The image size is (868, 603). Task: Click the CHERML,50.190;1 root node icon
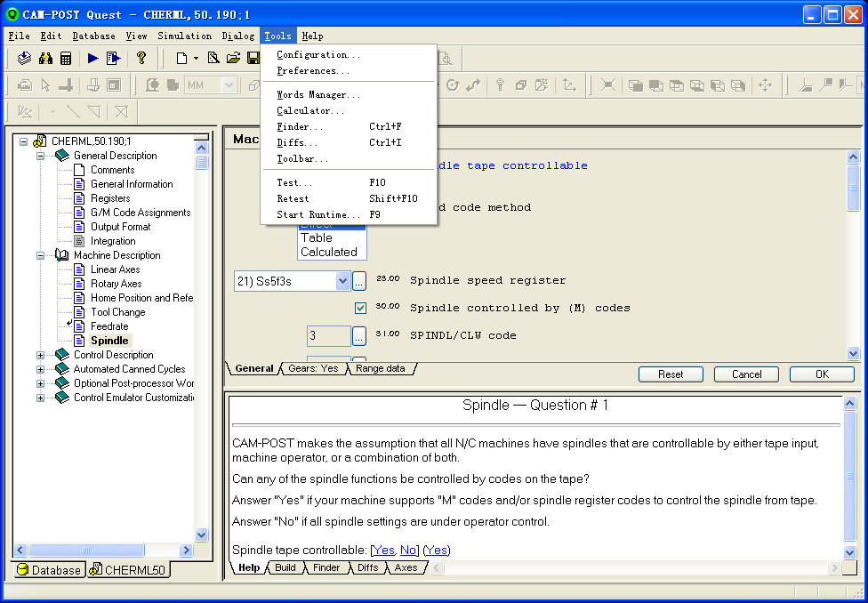pyautogui.click(x=40, y=141)
